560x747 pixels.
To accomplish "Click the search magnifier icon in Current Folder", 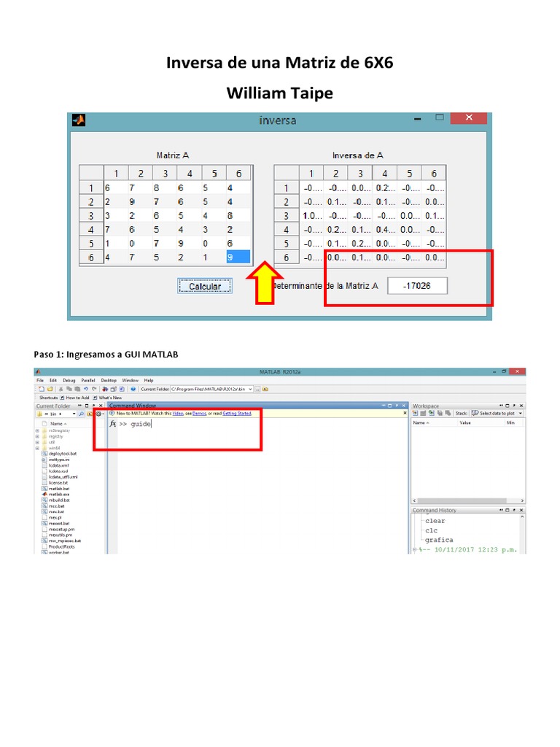I will 82,414.
